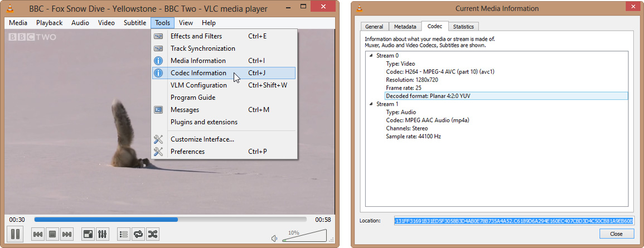Click the Close button in Media Information
The width and height of the screenshot is (644, 248).
[617, 234]
